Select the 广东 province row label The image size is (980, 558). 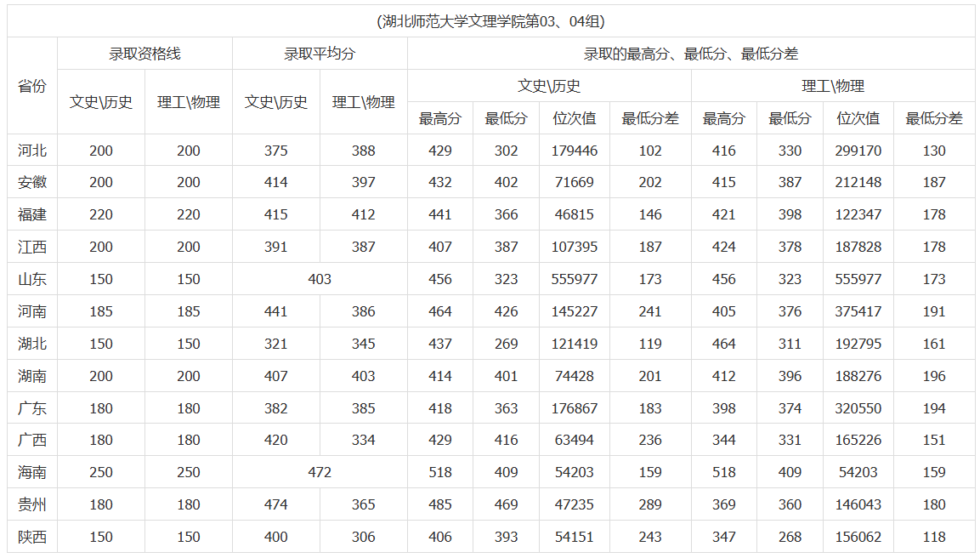(32, 408)
